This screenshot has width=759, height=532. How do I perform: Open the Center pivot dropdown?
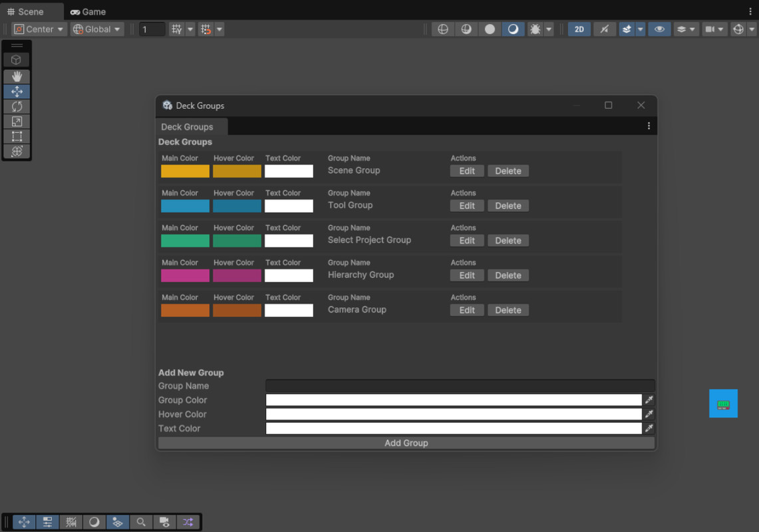click(x=38, y=29)
